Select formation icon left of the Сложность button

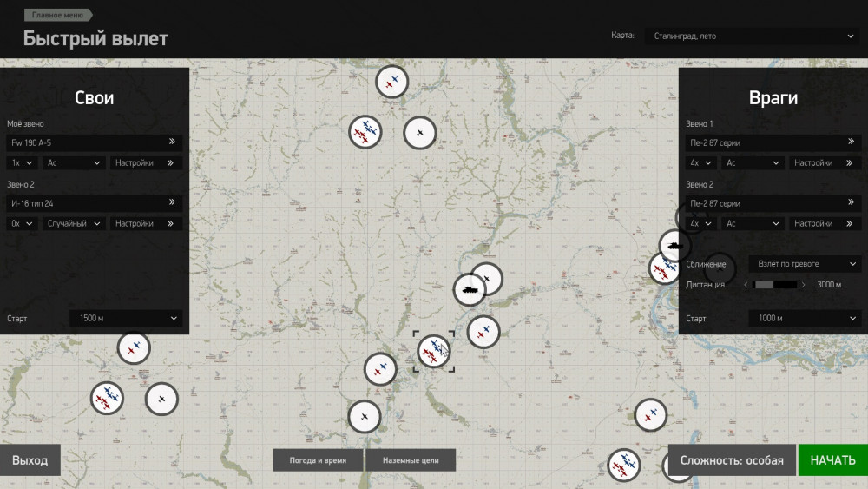coord(624,466)
